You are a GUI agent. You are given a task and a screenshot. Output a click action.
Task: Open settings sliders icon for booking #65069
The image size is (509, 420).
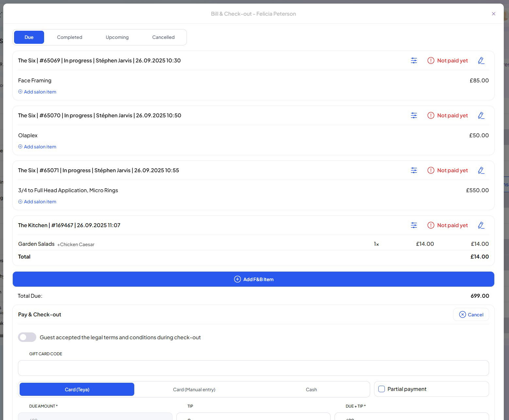414,60
